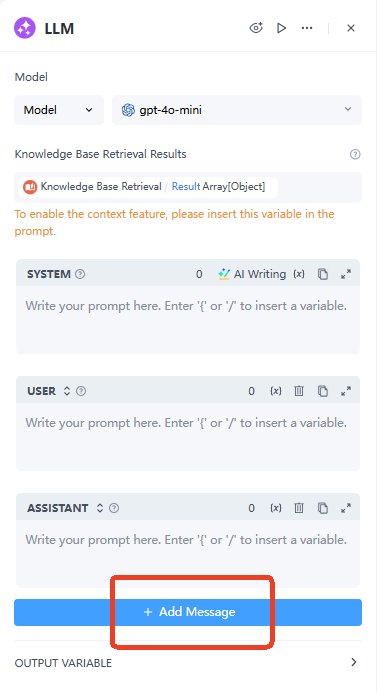377x692 pixels.
Task: Select the Knowledge Base Retrieval Result variable
Action: click(x=149, y=187)
